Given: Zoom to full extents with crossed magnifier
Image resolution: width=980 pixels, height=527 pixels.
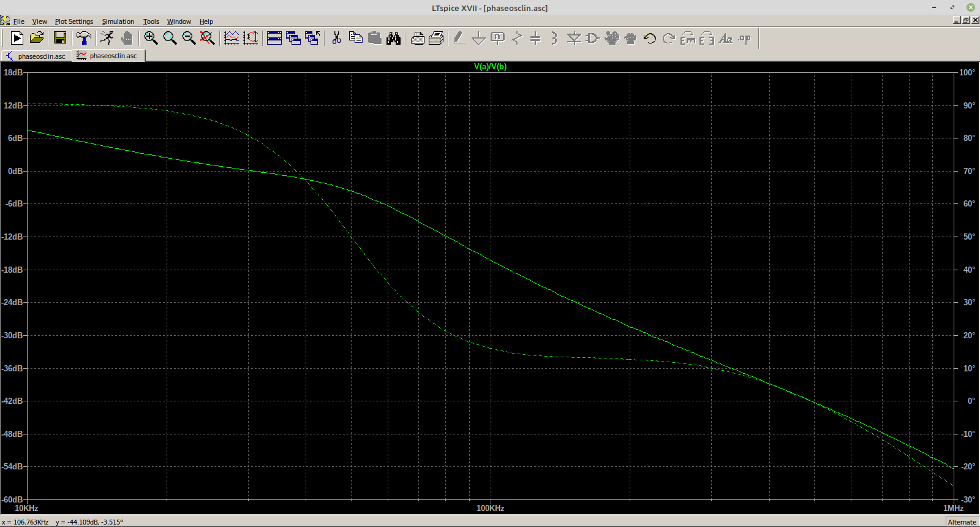Looking at the screenshot, I should click(x=208, y=38).
